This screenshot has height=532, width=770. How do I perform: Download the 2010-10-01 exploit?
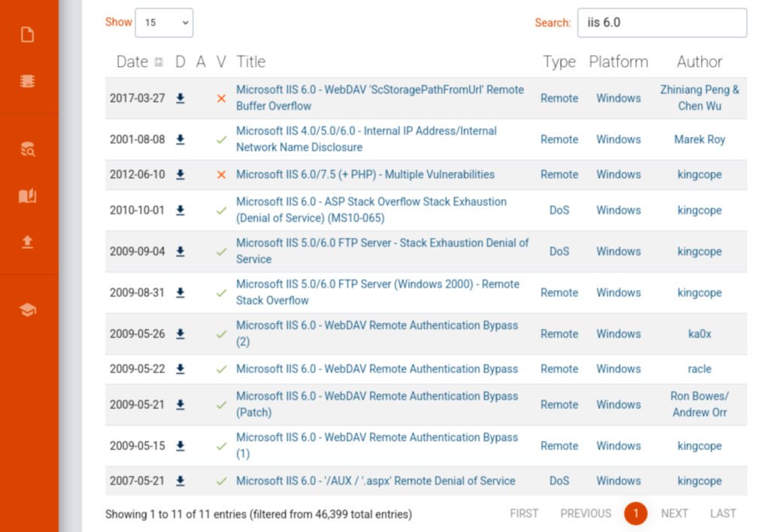(x=180, y=210)
